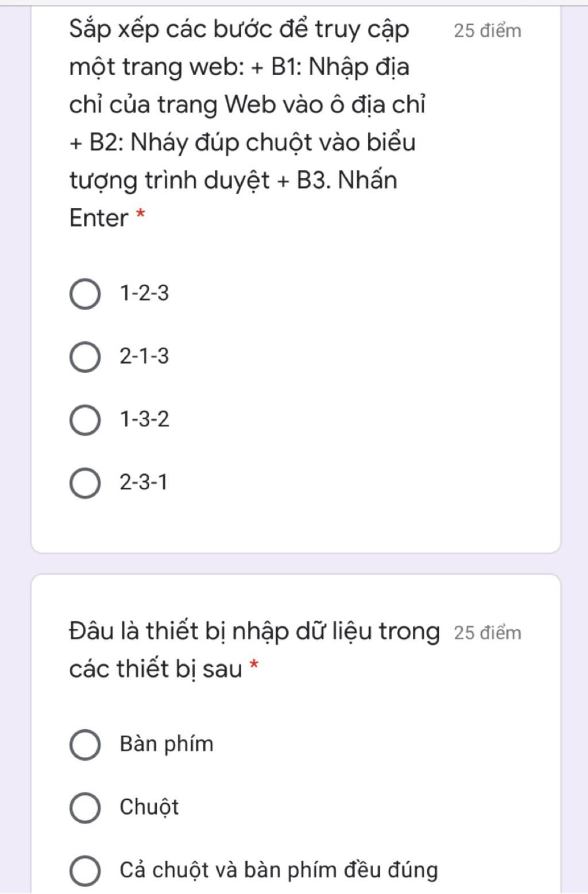Click the '2-3-1' answer label text
This screenshot has height=894, width=588.
144,482
